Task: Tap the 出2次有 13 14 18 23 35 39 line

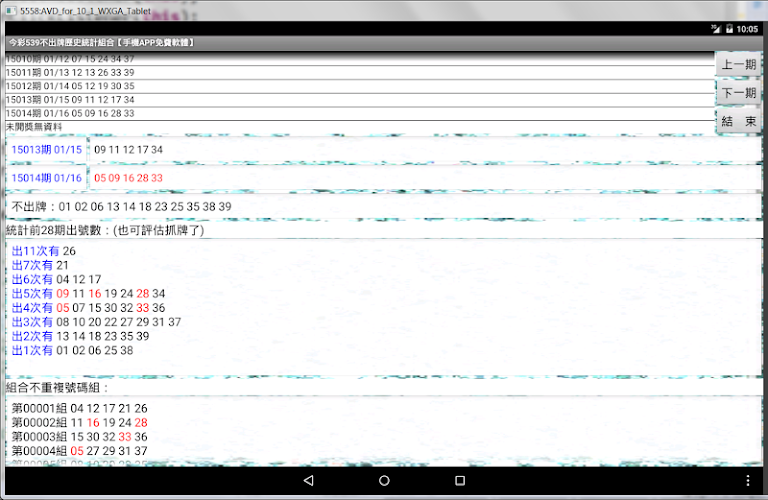Action: click(80, 336)
